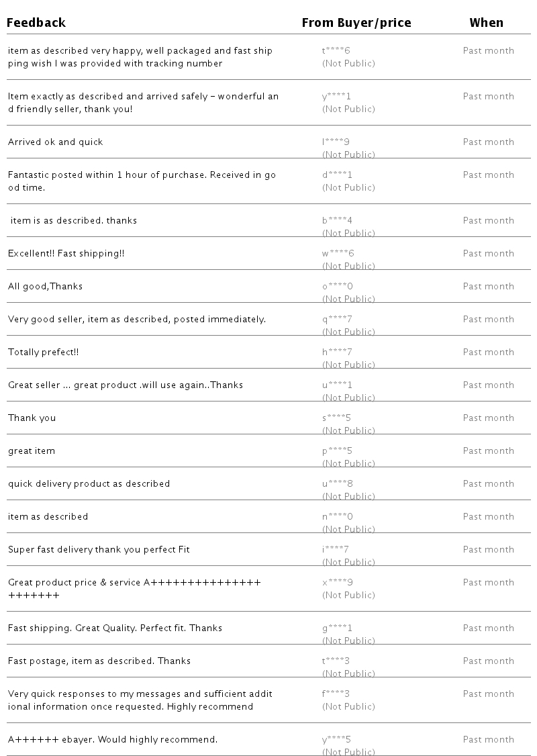The height and width of the screenshot is (756, 537).
Task: Click the Feedback column header
Action: pyautogui.click(x=36, y=23)
